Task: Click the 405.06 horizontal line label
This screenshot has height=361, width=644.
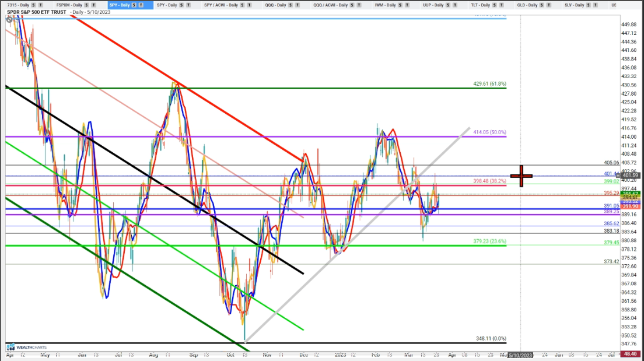Action: [611, 163]
